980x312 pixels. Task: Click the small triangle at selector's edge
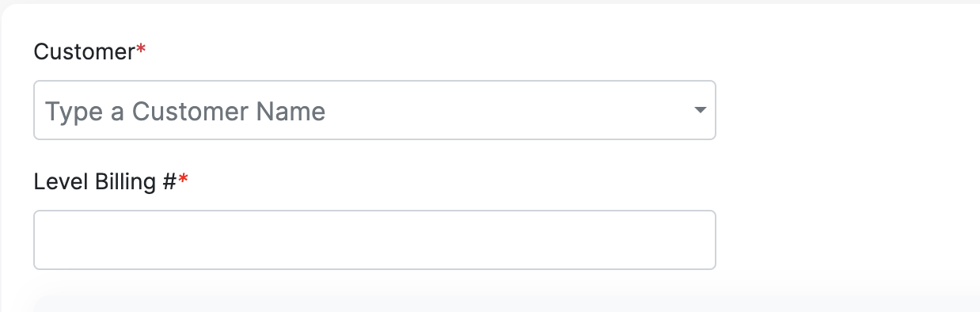pyautogui.click(x=700, y=110)
